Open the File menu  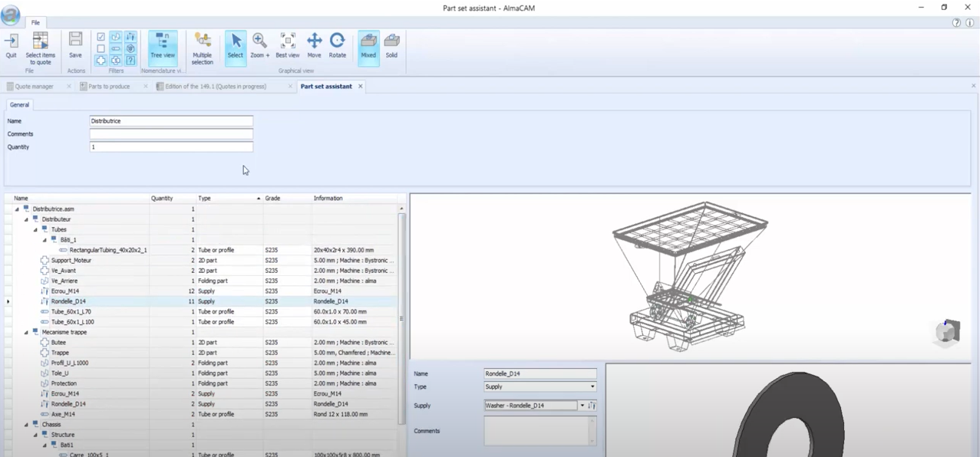pos(35,23)
